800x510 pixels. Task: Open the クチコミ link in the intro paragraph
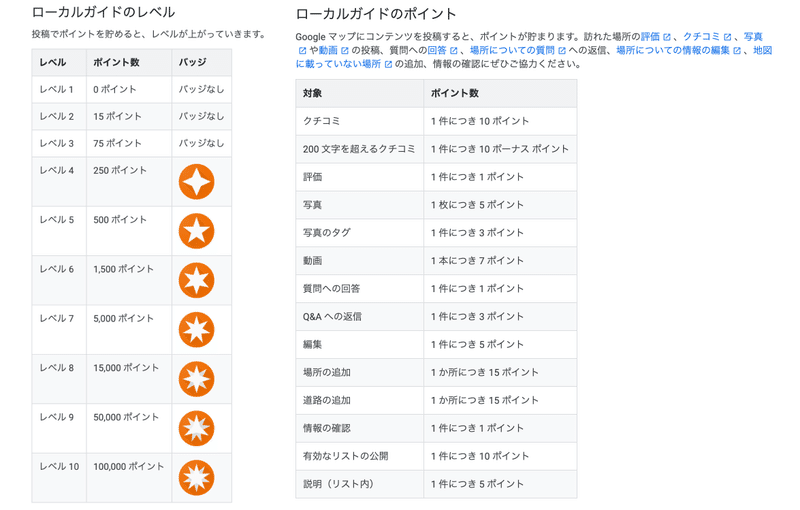(702, 37)
